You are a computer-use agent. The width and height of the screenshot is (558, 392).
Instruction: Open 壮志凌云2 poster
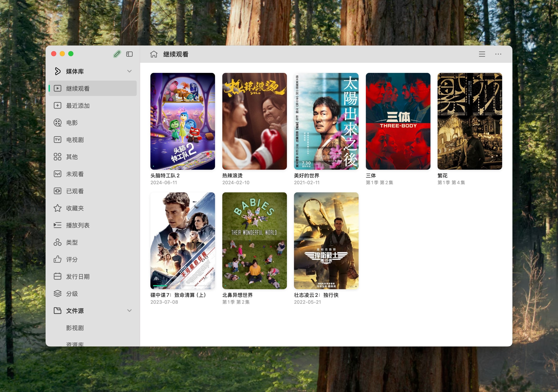pyautogui.click(x=326, y=240)
